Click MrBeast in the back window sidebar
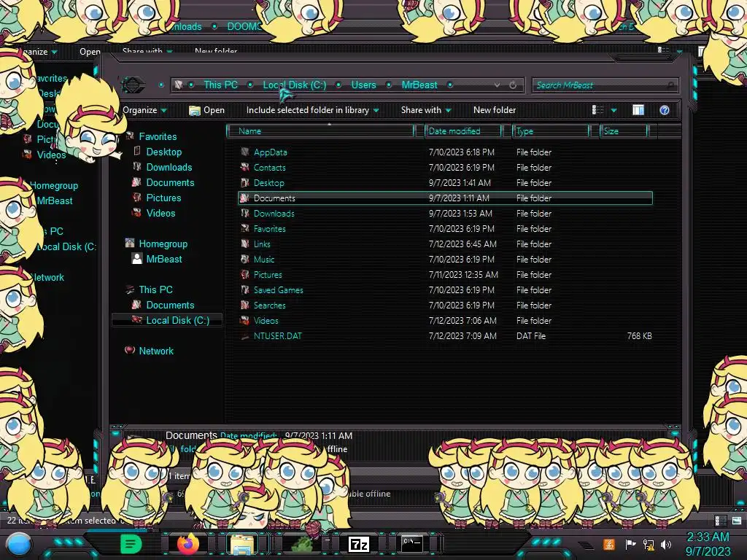Screen dimensions: 747x560 tap(54, 201)
